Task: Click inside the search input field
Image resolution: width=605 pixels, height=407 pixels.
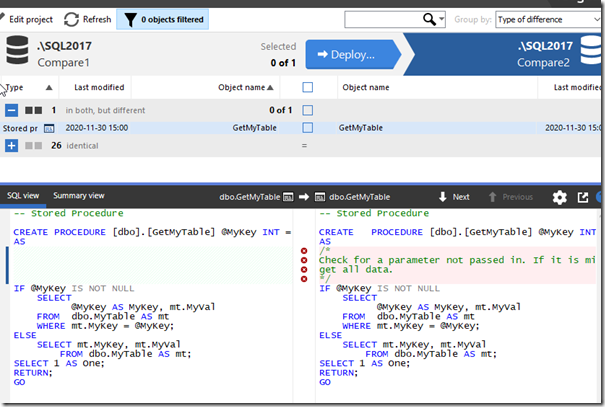Action: point(383,19)
